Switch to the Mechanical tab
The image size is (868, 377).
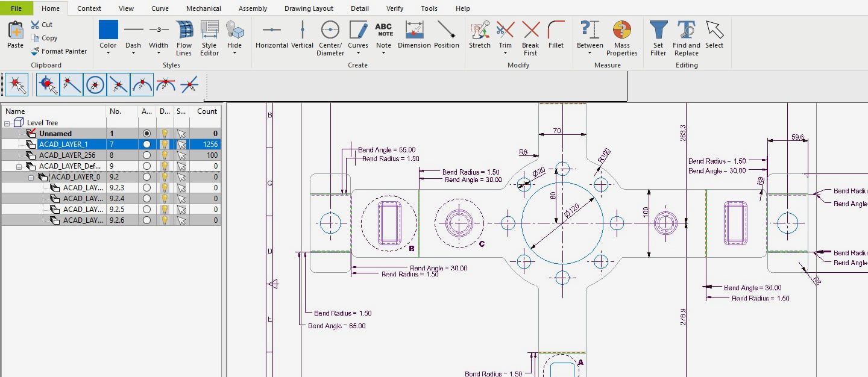[203, 8]
